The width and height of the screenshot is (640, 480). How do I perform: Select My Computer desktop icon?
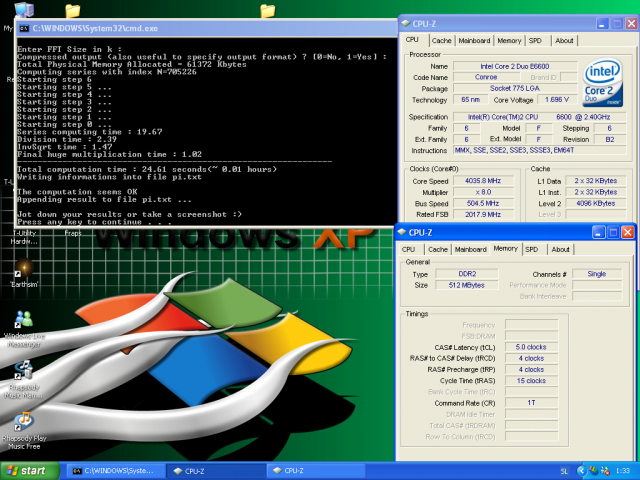(x=23, y=10)
